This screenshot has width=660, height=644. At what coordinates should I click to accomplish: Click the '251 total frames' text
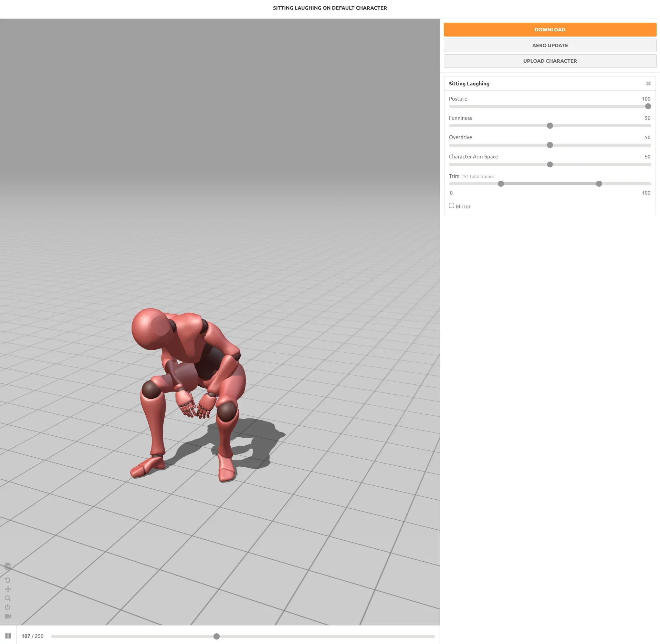tap(478, 177)
